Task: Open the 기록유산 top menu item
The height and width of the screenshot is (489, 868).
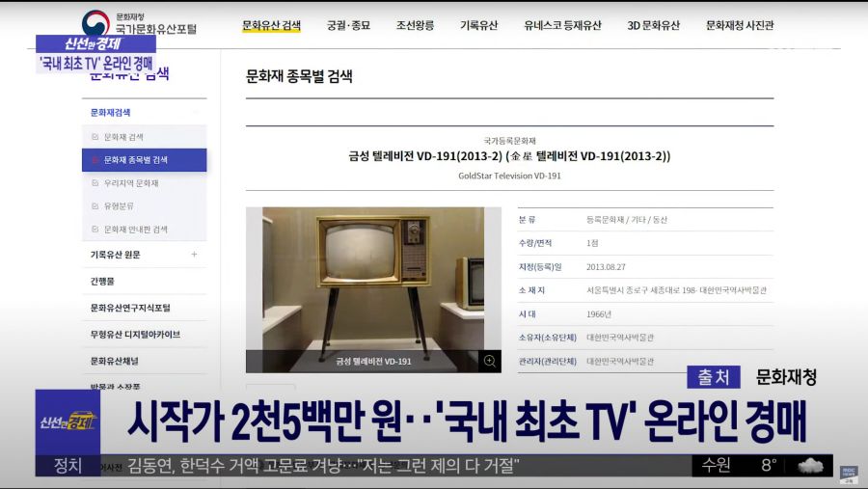Action: click(x=478, y=25)
